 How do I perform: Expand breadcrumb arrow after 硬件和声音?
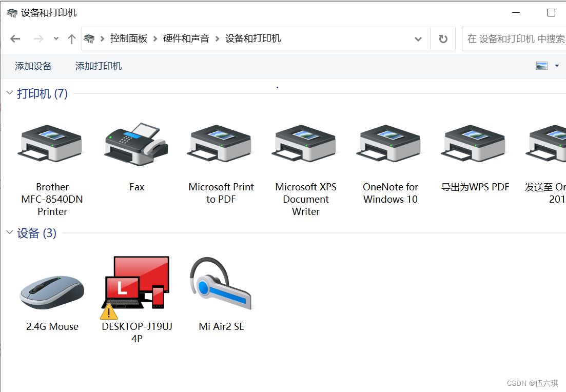pos(217,38)
